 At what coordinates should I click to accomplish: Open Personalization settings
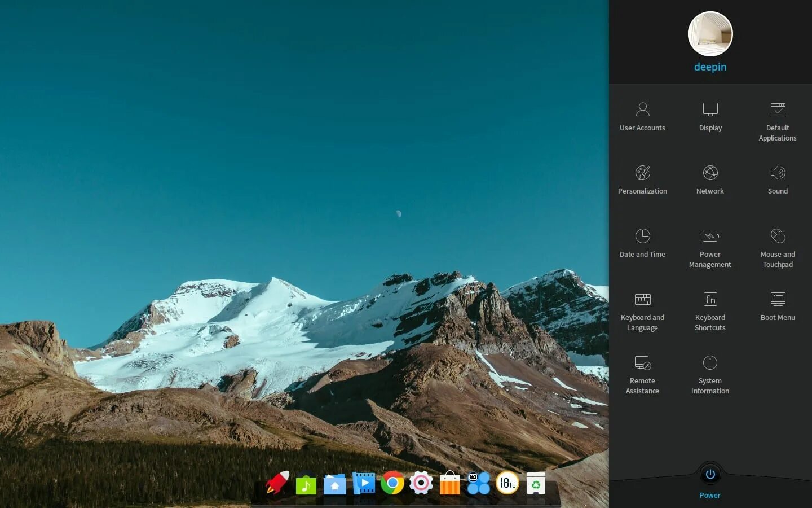click(642, 179)
